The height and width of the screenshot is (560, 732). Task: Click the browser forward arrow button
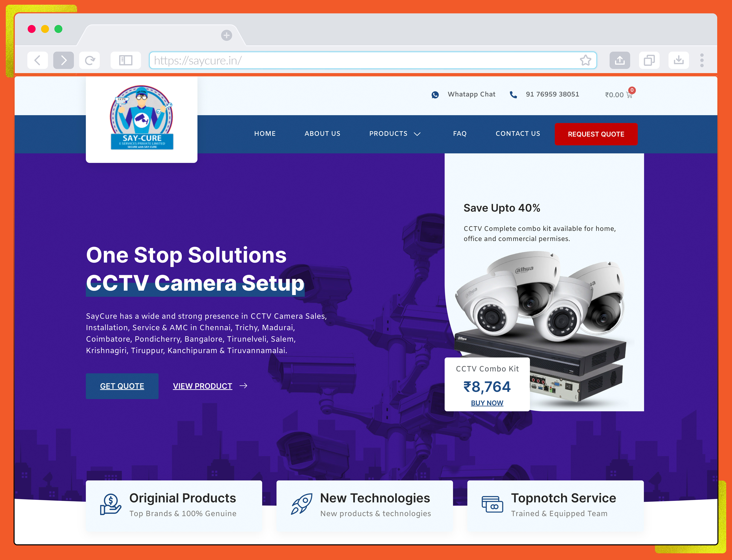(x=63, y=60)
